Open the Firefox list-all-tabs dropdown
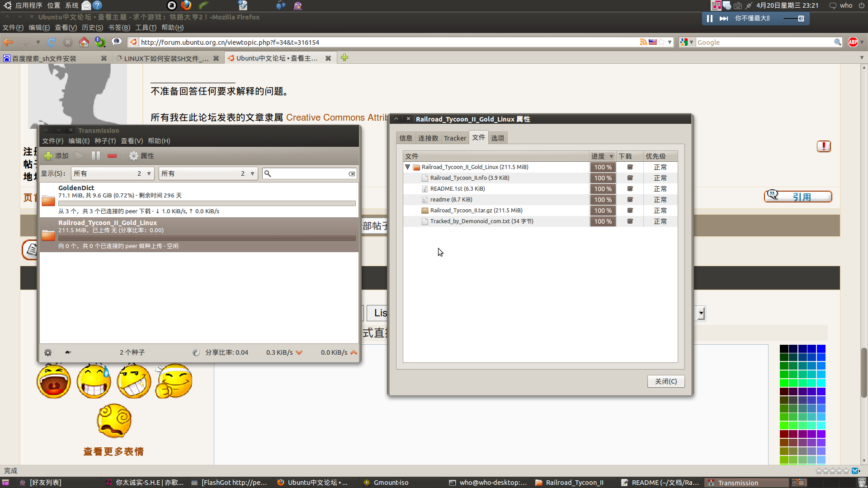The image size is (868, 488). [x=862, y=58]
